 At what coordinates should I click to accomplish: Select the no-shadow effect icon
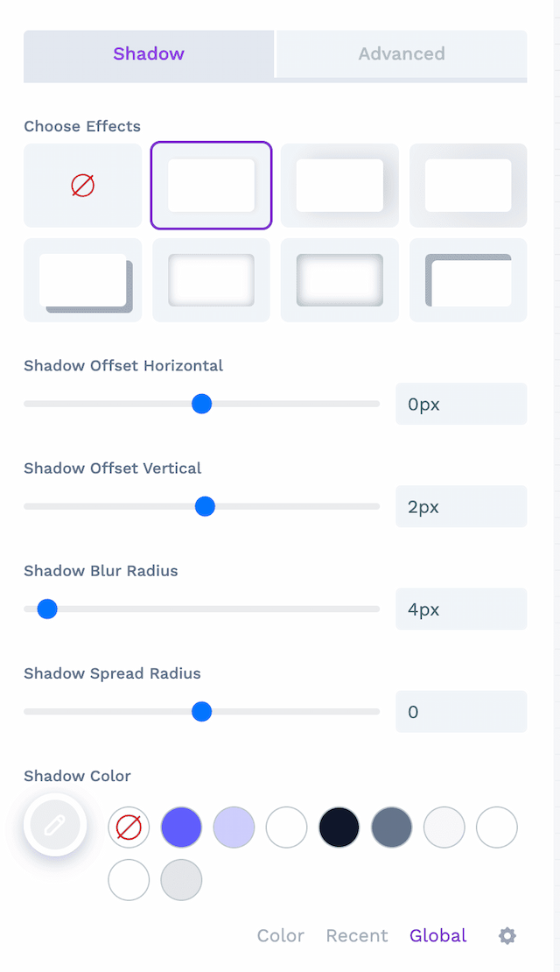pos(82,186)
